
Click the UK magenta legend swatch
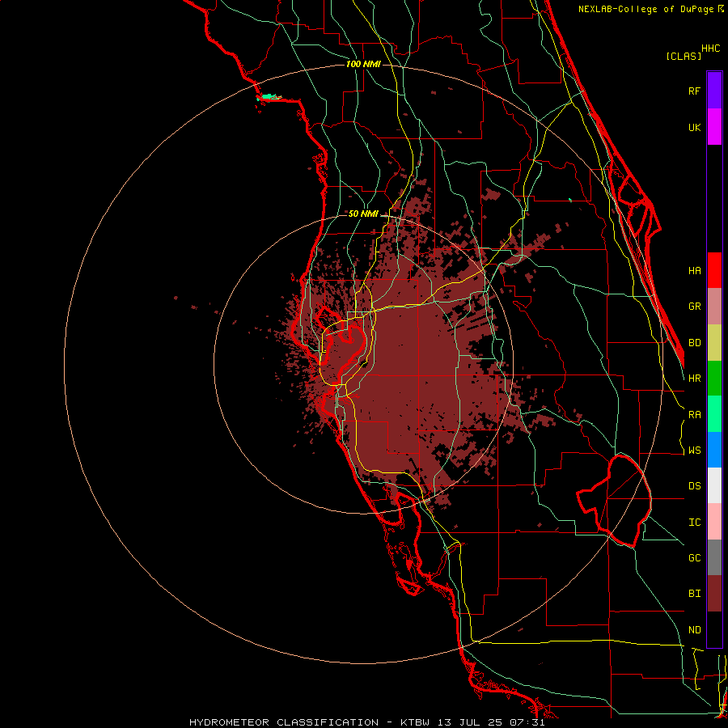click(714, 127)
